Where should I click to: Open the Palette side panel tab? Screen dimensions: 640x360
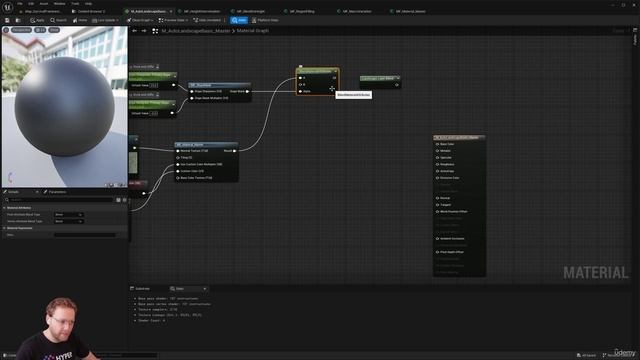635,37
